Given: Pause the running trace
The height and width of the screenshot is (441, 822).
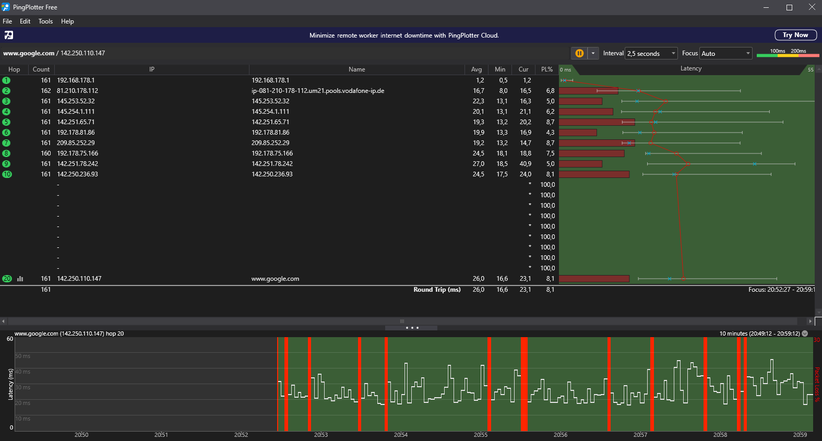Looking at the screenshot, I should (x=579, y=53).
